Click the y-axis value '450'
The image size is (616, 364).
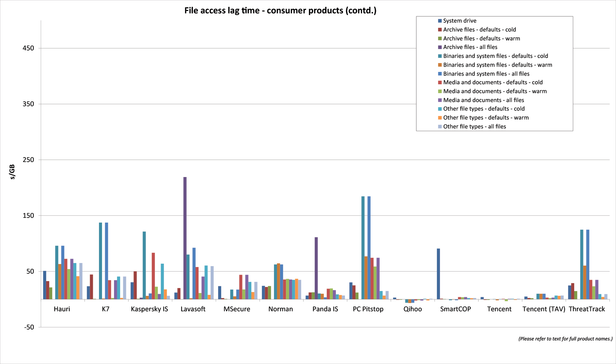28,48
